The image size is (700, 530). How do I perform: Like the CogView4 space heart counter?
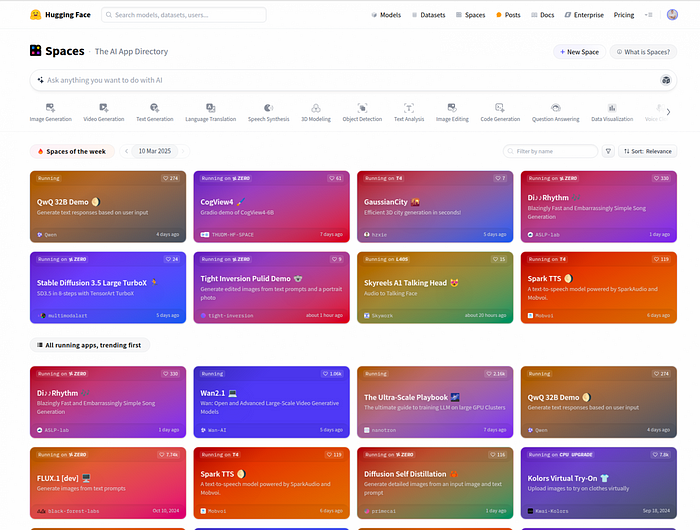[335, 178]
